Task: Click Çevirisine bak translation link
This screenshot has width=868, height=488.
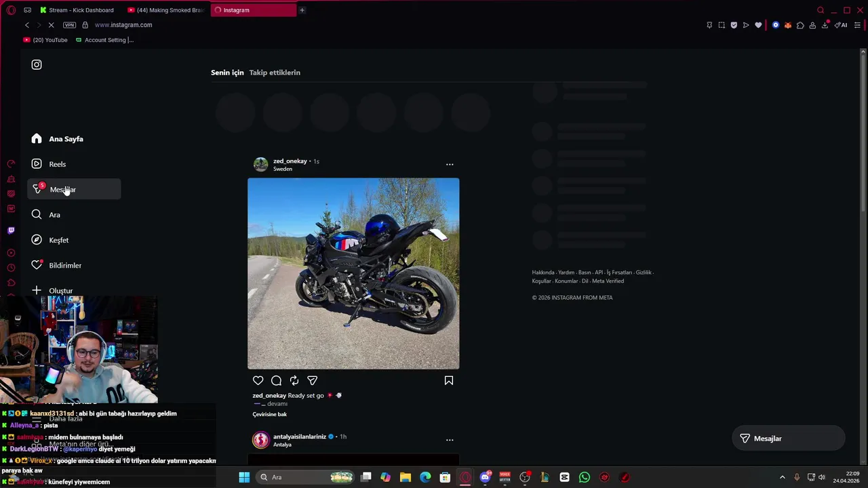Action: pyautogui.click(x=270, y=414)
